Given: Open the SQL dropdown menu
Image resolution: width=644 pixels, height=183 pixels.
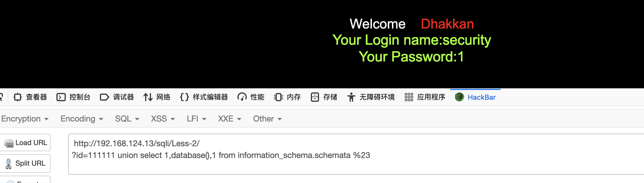Looking at the screenshot, I should (x=127, y=119).
